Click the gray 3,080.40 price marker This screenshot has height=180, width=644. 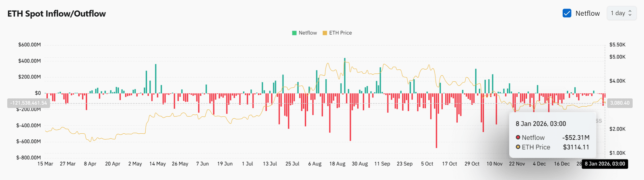[x=619, y=103]
